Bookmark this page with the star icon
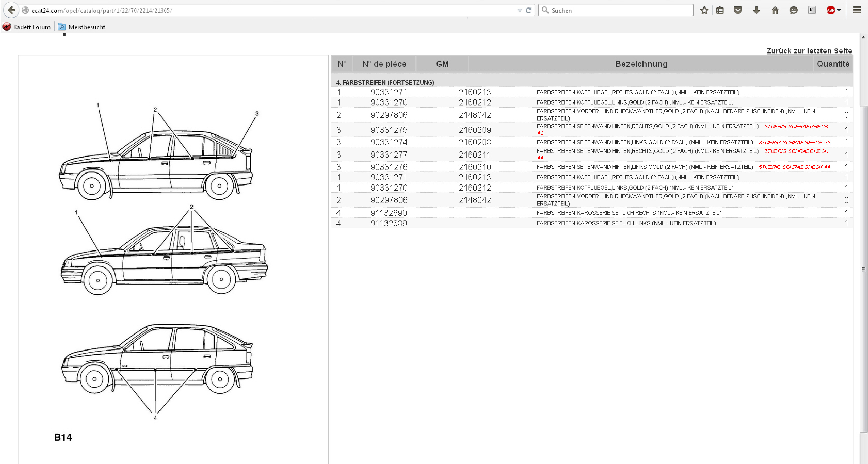Image resolution: width=868 pixels, height=464 pixels. pyautogui.click(x=704, y=10)
